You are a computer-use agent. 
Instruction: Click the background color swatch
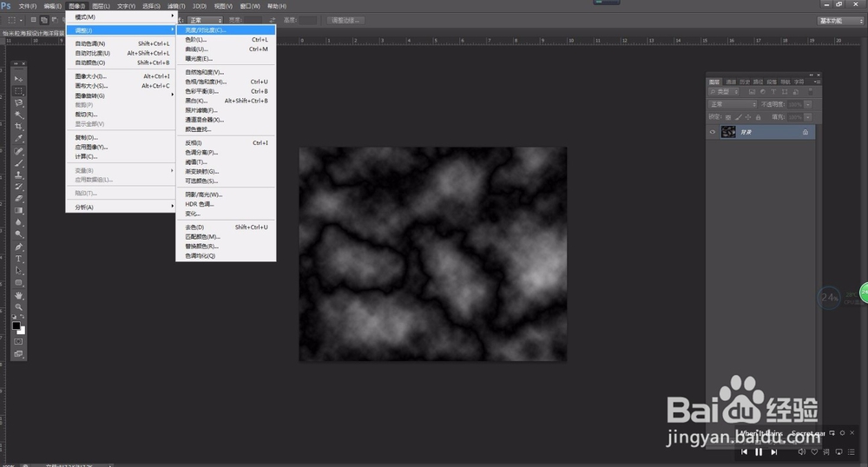[x=22, y=331]
